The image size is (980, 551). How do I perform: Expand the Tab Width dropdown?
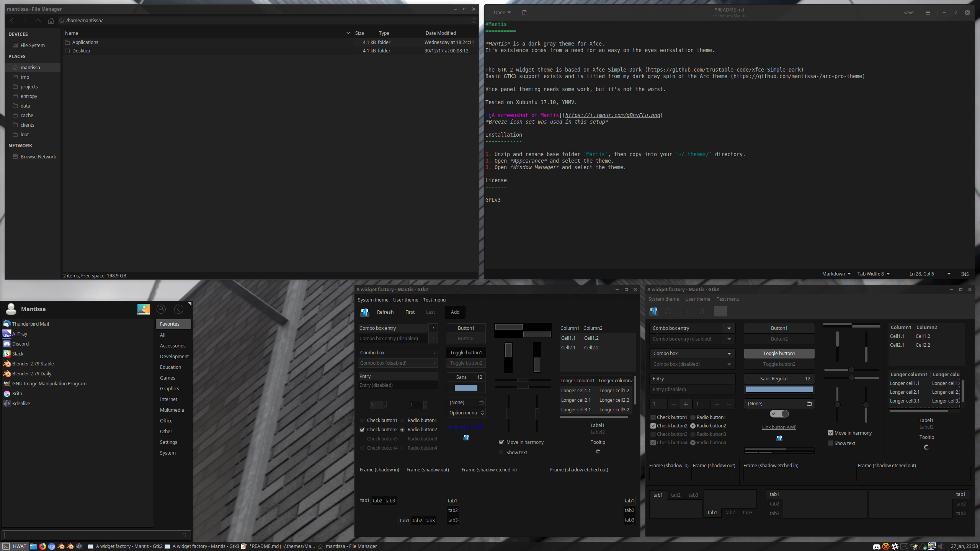[873, 274]
